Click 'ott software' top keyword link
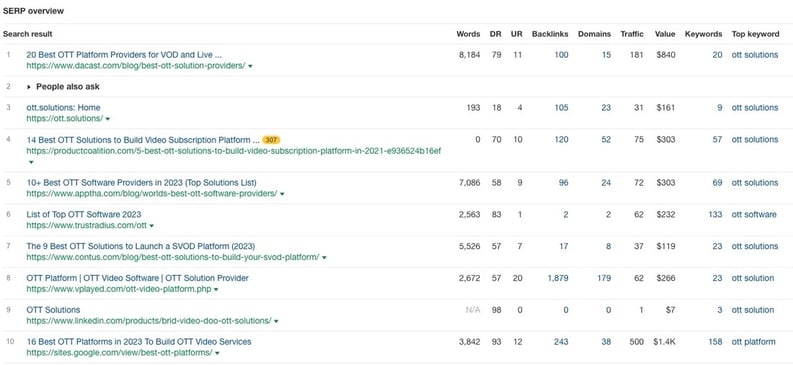 [x=754, y=214]
